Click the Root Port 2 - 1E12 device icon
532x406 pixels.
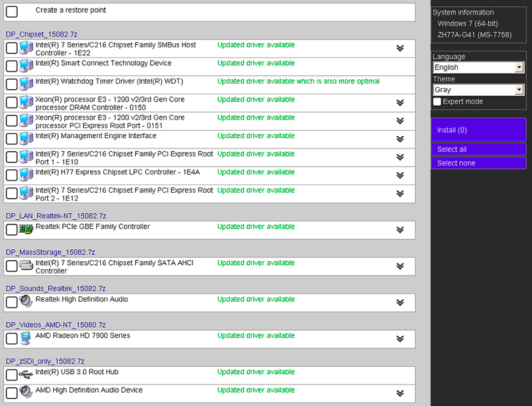click(x=26, y=193)
